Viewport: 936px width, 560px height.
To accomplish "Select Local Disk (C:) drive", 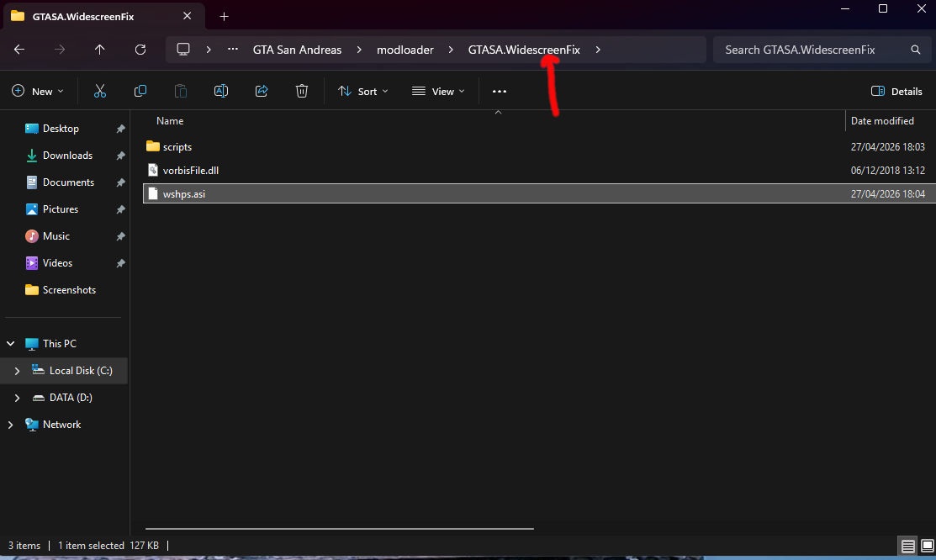I will click(81, 371).
